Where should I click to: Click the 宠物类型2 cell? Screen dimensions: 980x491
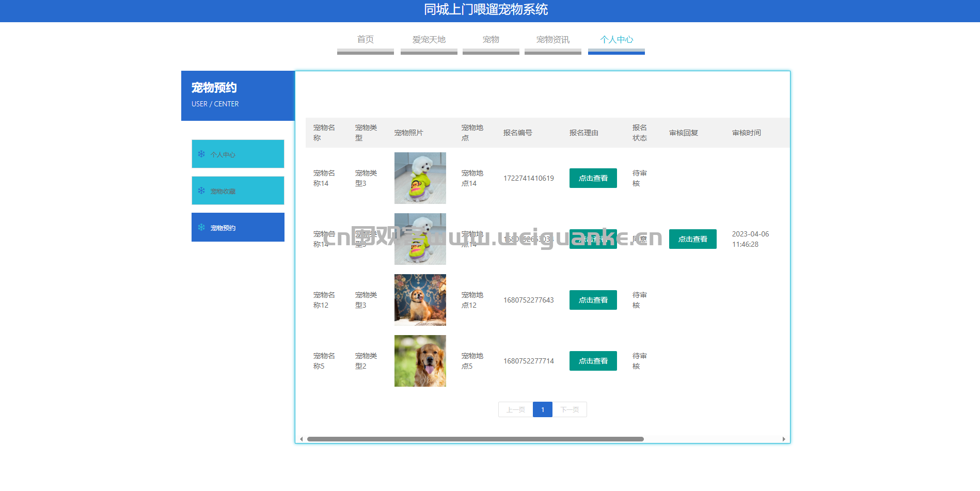pyautogui.click(x=366, y=361)
